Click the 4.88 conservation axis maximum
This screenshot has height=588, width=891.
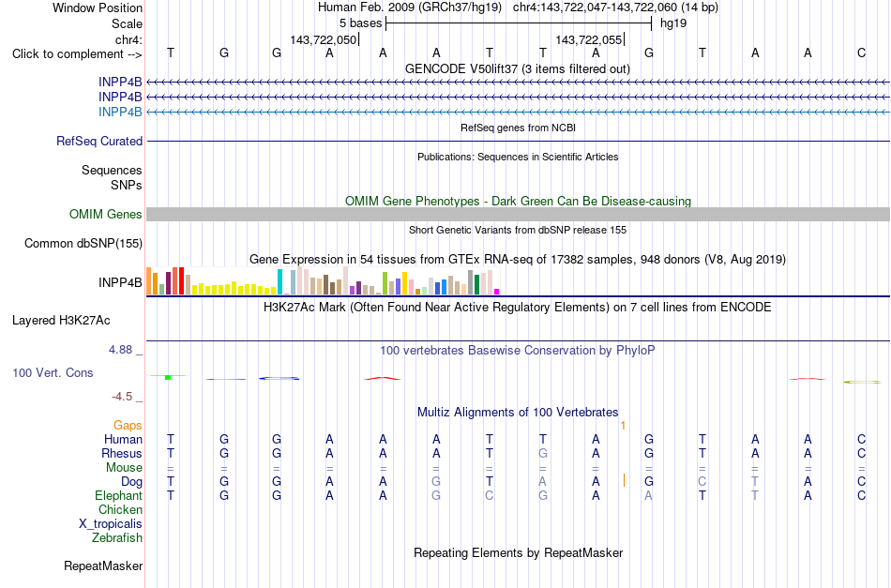point(120,350)
